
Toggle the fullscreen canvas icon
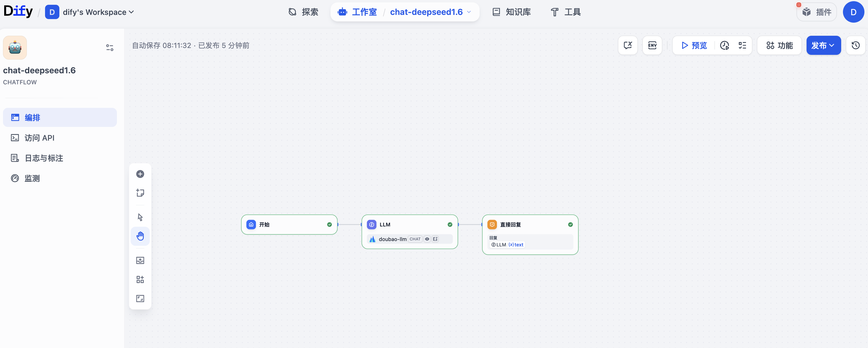pos(140,299)
